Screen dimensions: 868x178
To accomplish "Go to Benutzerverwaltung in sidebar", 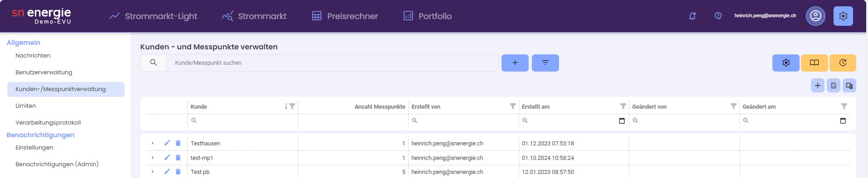I will coord(43,72).
